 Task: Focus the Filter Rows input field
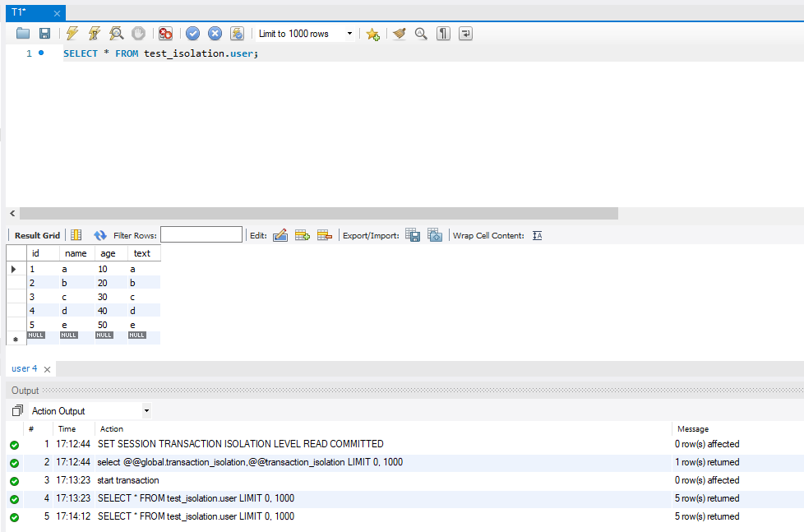pos(201,234)
